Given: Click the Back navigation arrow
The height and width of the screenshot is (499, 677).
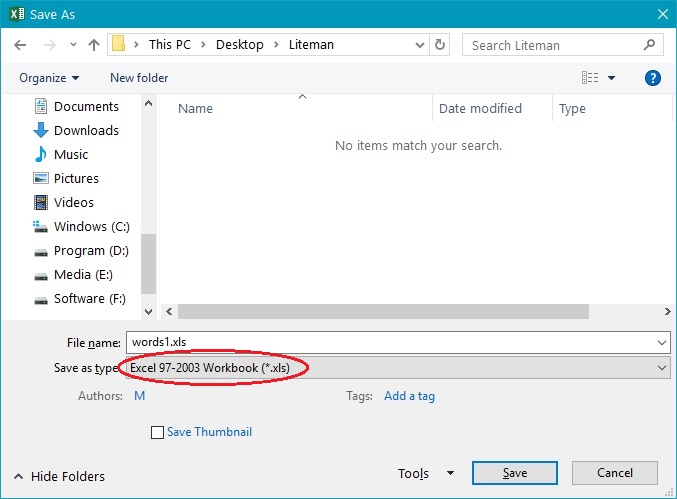Looking at the screenshot, I should 20,45.
